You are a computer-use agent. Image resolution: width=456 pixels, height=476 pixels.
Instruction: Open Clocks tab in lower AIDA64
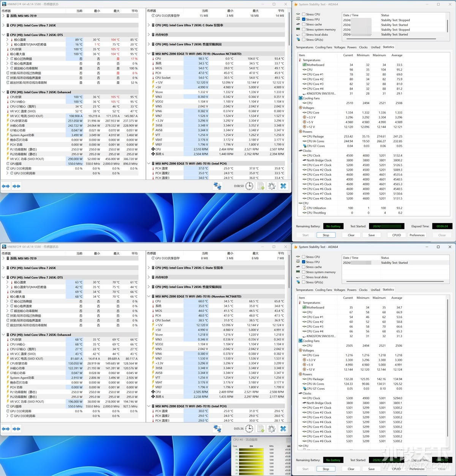pyautogui.click(x=363, y=290)
